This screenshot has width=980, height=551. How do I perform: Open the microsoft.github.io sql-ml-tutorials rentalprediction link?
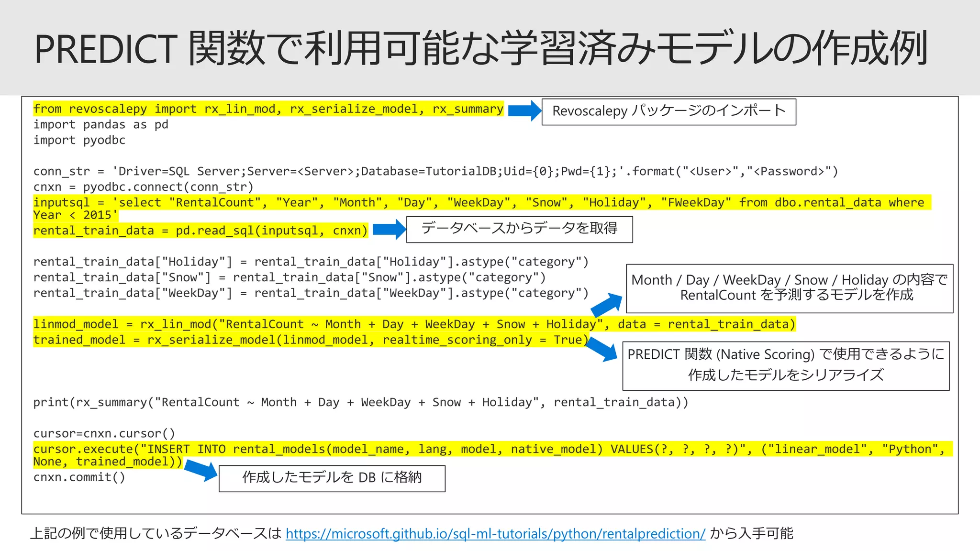[x=496, y=533]
